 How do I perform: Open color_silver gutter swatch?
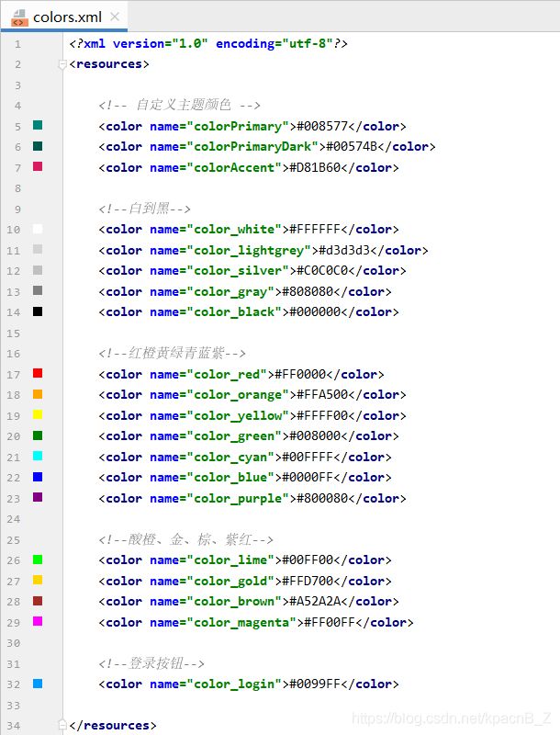coord(38,270)
